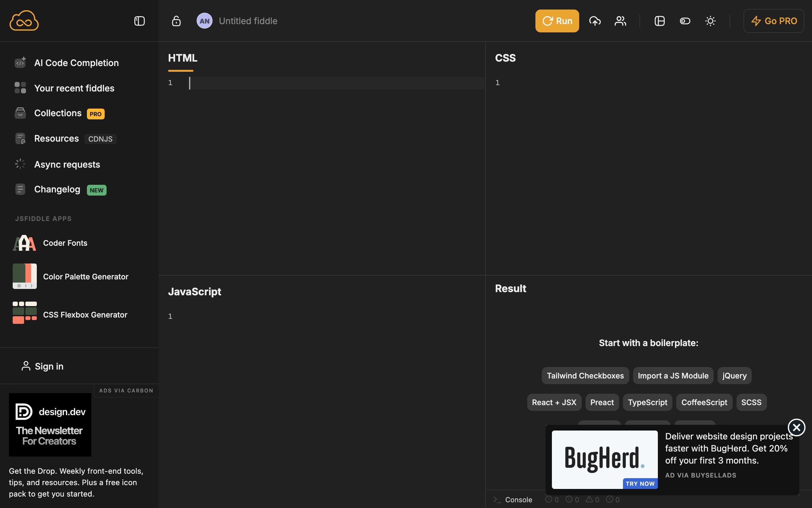The image size is (812, 508).
Task: Expand the Console panel
Action: coord(513,500)
